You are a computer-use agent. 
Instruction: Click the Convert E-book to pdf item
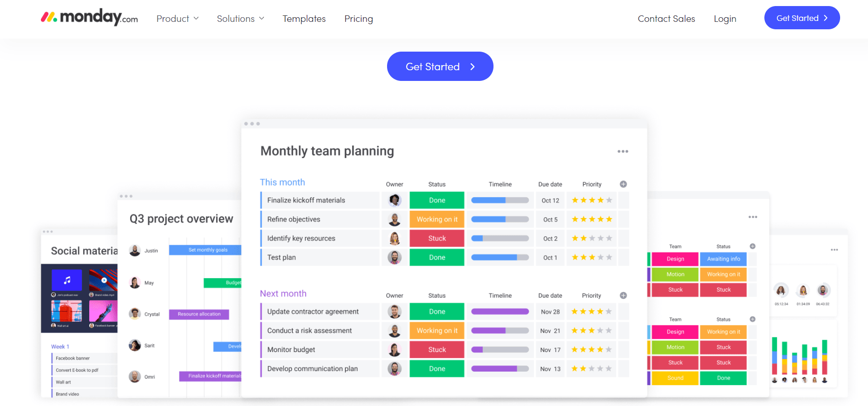coord(84,371)
